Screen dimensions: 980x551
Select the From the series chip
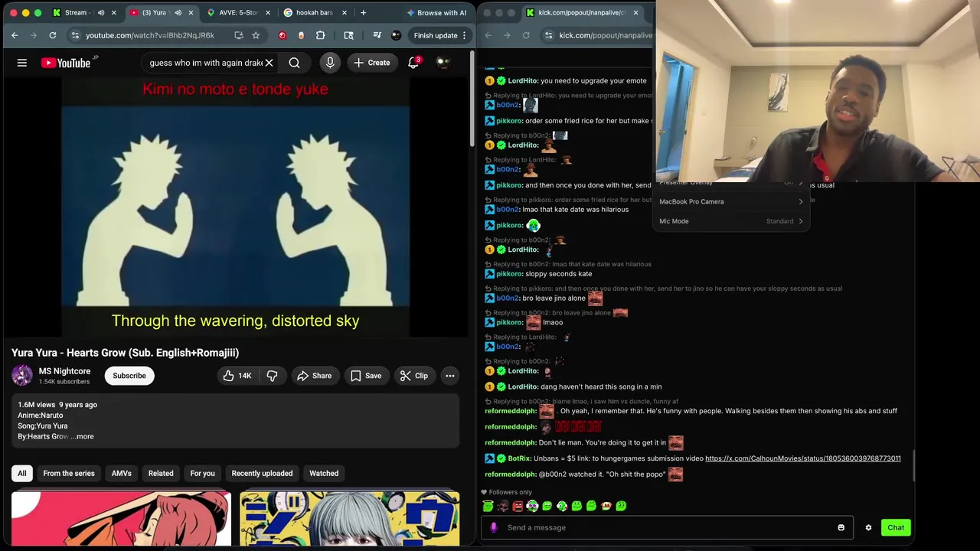(69, 473)
